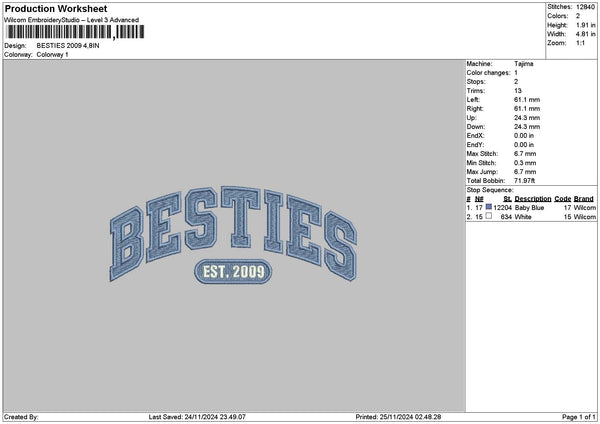Click the Total Bobbin value 71.97ft
This screenshot has width=600, height=424.
point(525,181)
